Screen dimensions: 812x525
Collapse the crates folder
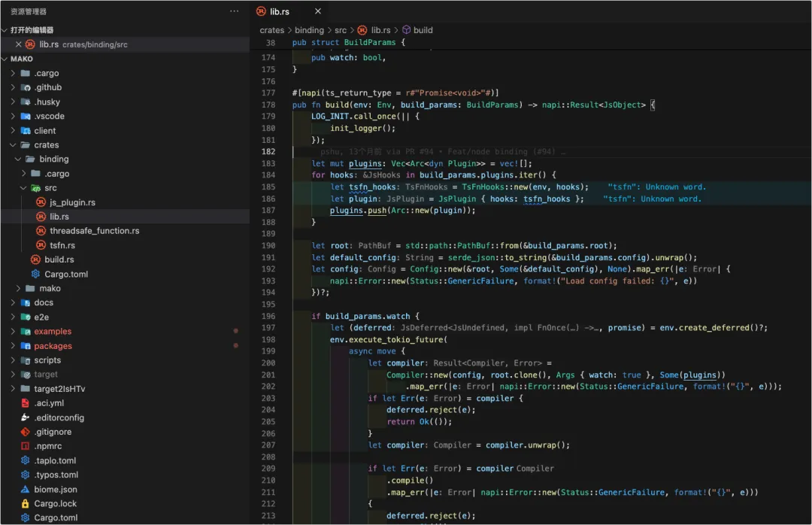click(x=13, y=145)
